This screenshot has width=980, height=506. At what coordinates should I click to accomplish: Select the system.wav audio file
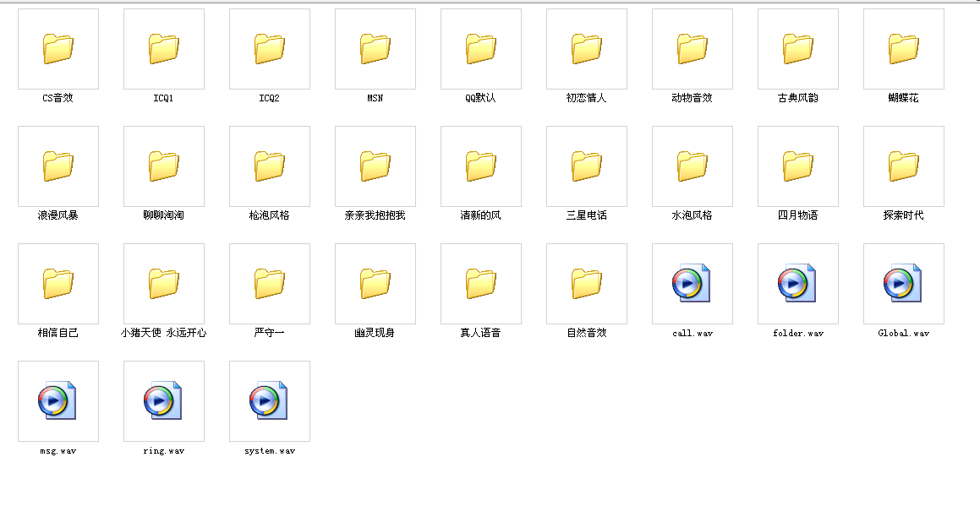point(268,400)
